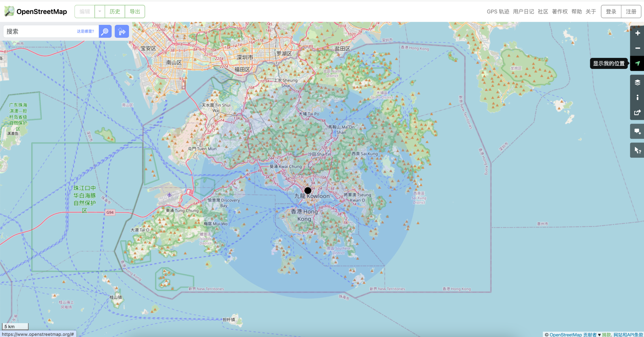
Task: Open the map layers panel
Action: point(637,82)
